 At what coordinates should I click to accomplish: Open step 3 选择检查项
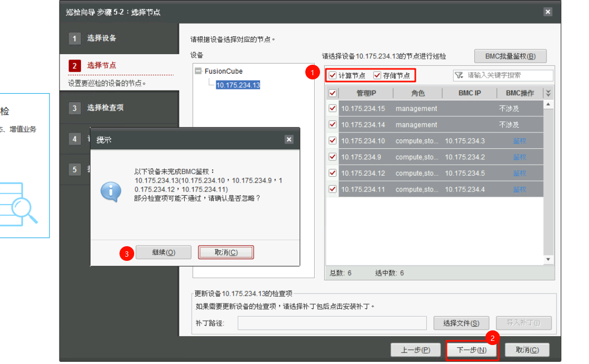point(105,108)
